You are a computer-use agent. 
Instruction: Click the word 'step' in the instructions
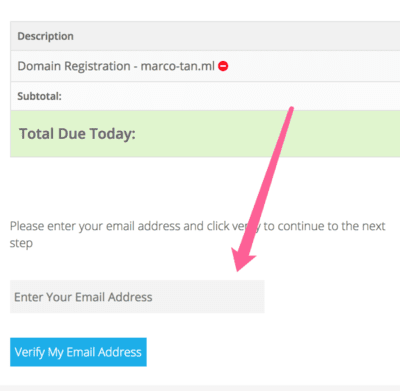[x=21, y=243]
